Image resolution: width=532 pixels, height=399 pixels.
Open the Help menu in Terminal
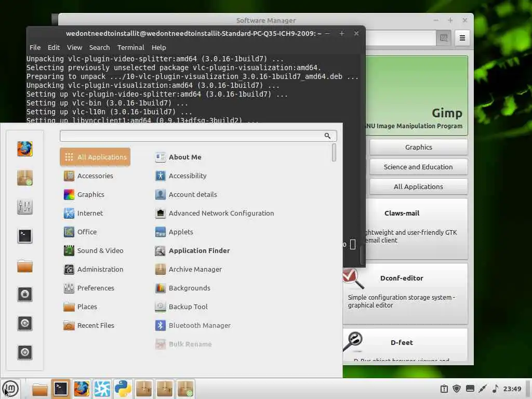click(158, 47)
